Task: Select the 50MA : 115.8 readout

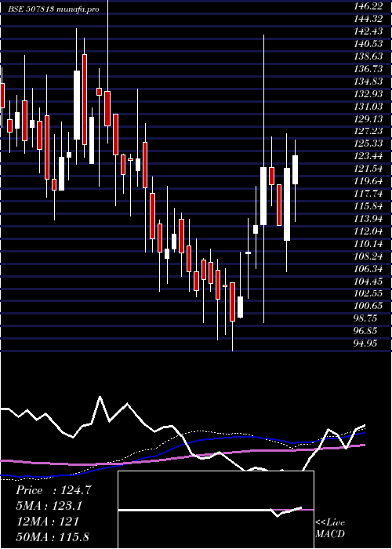Action: (x=53, y=537)
